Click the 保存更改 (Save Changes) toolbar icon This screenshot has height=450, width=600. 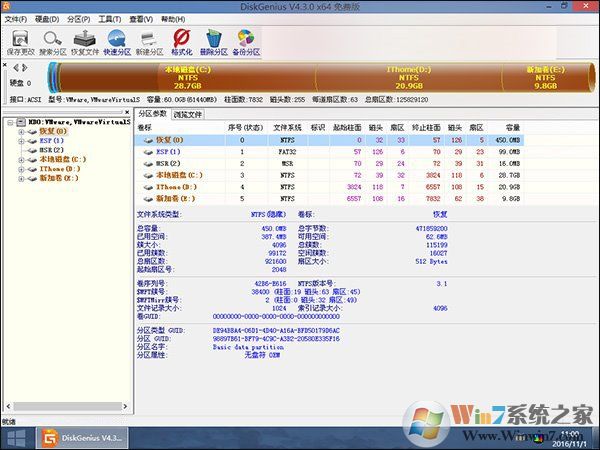coord(21,42)
